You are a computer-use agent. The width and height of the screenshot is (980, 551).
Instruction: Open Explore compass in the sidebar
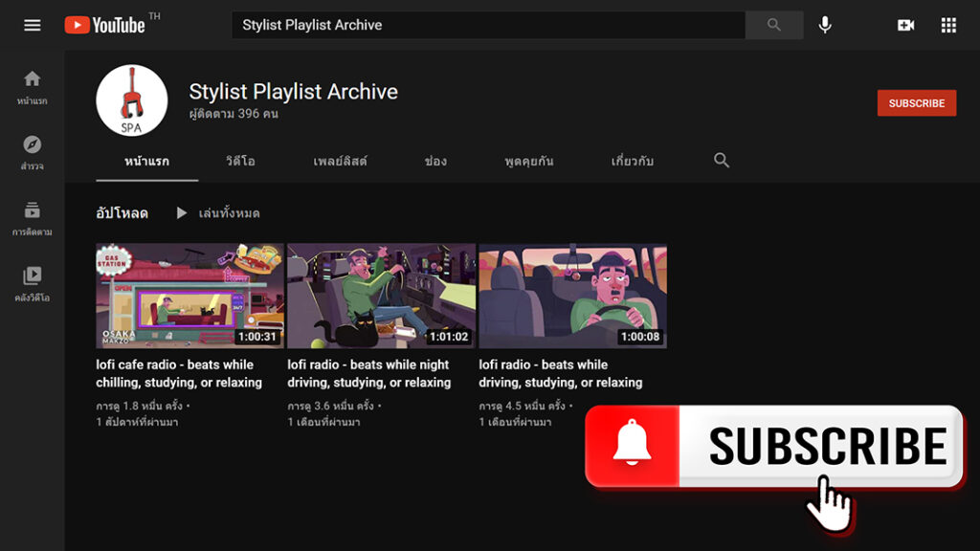(x=33, y=151)
